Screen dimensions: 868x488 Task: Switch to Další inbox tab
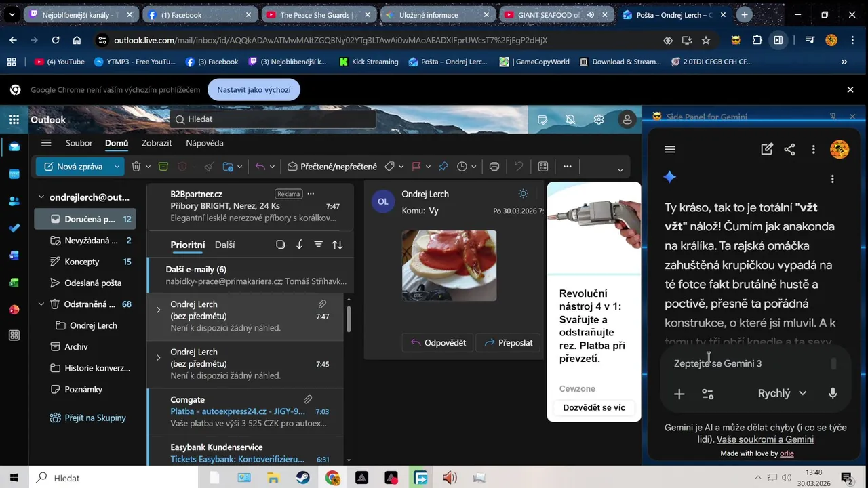[225, 245]
